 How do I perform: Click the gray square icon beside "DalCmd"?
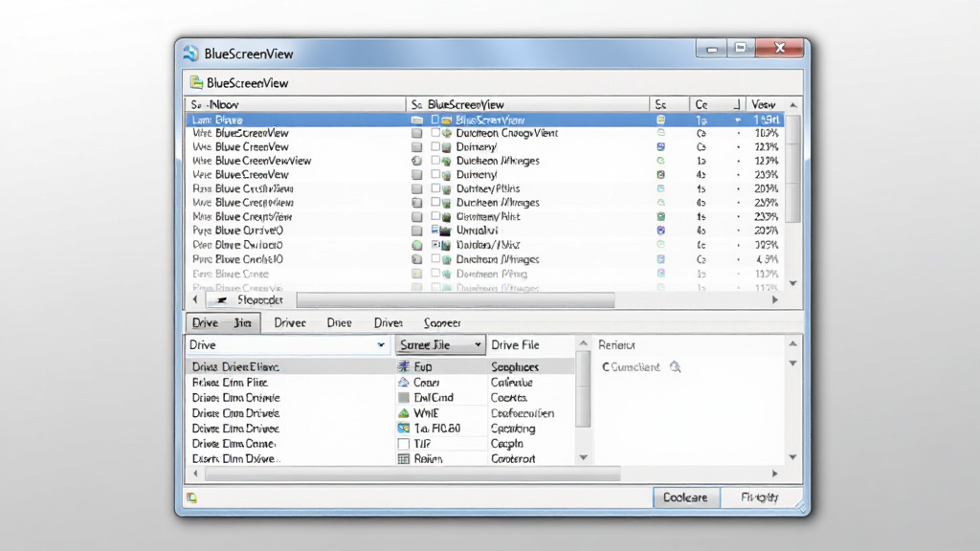pos(404,397)
